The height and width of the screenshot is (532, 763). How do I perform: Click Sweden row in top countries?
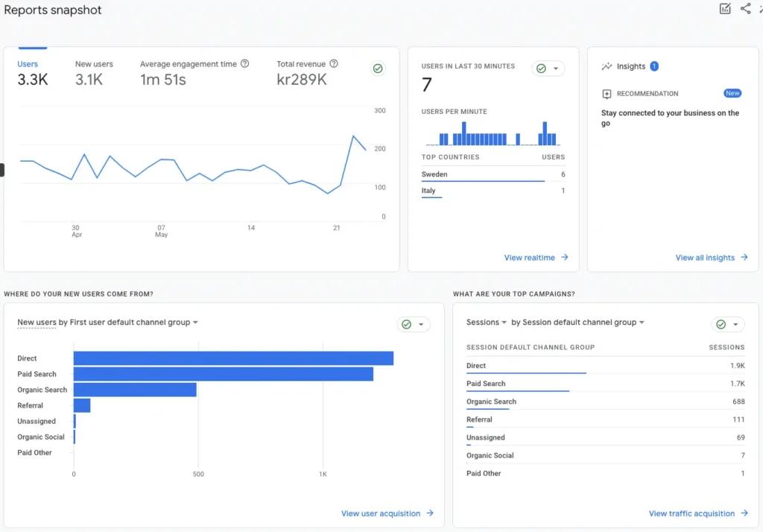493,174
